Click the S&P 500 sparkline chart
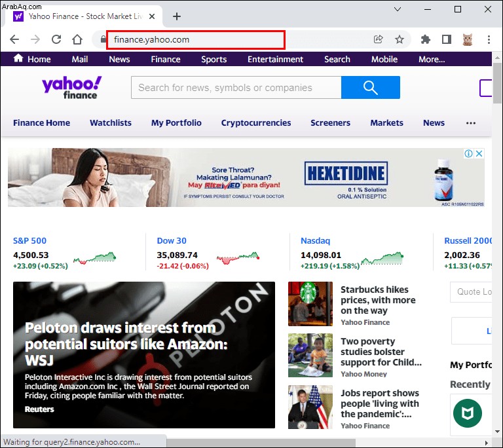The width and height of the screenshot is (503, 448). (94, 257)
